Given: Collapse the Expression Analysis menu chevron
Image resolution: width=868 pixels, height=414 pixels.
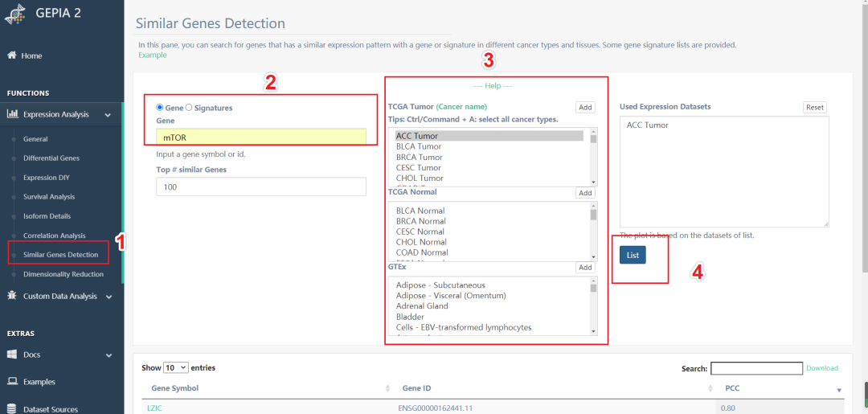Looking at the screenshot, I should click(x=108, y=115).
